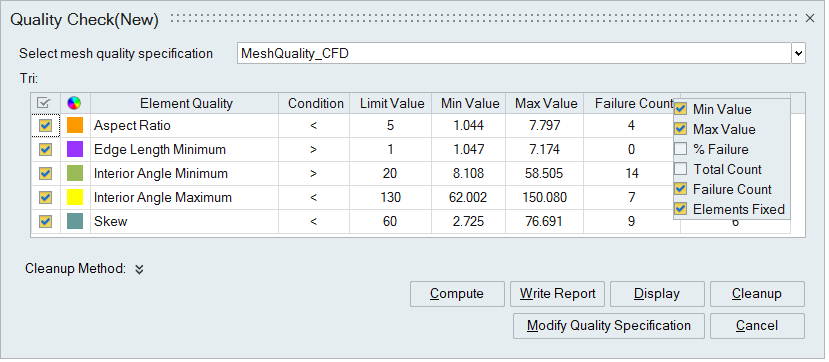829x362 pixels.
Task: Click the select-all checkbox icon in header
Action: [x=45, y=103]
